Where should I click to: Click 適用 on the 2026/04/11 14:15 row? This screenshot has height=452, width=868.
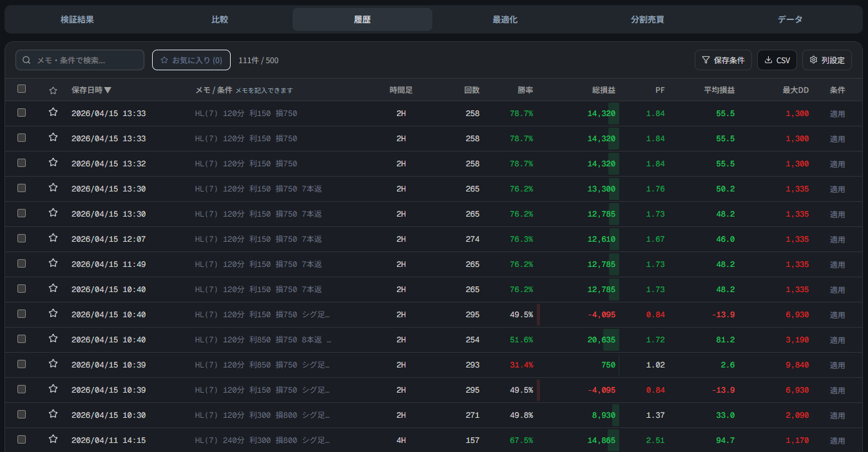coord(837,440)
